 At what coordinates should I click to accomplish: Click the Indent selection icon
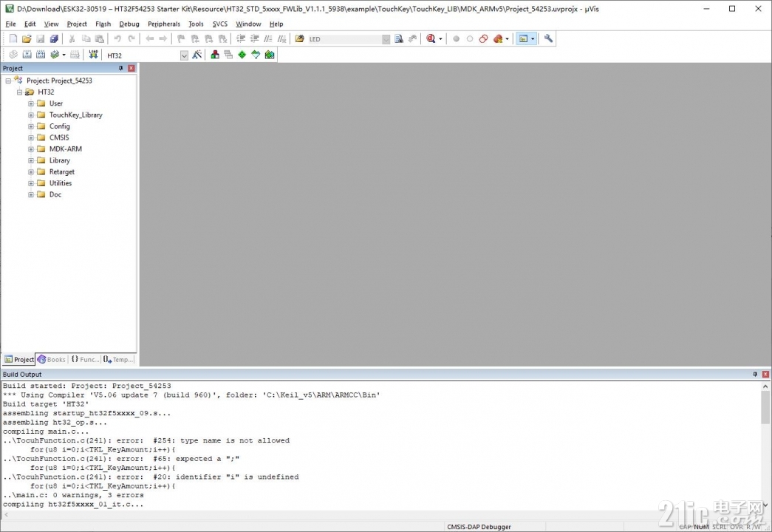[241, 39]
